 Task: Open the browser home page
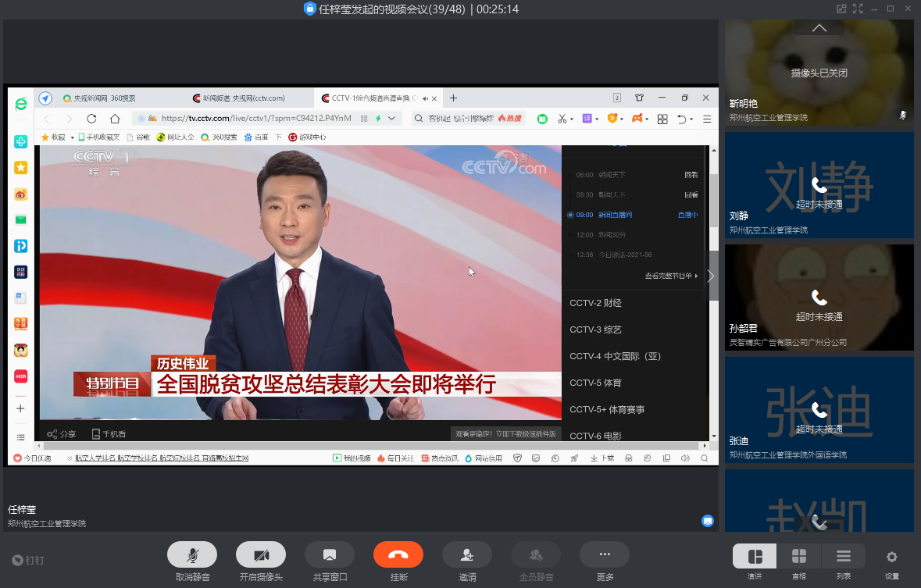[115, 119]
